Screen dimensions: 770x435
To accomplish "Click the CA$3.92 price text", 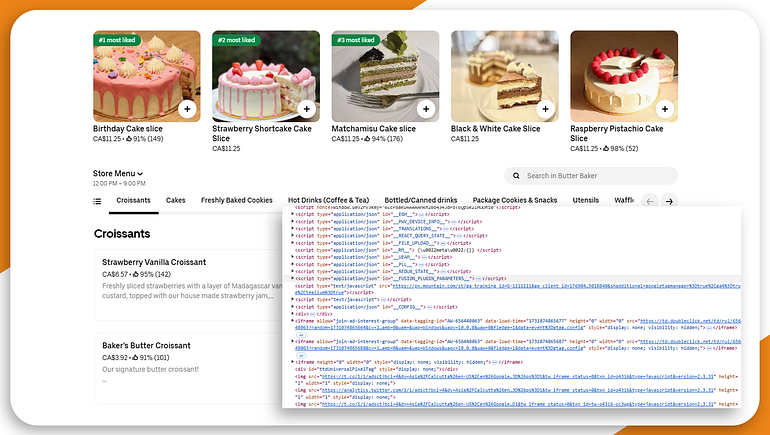I will point(115,357).
